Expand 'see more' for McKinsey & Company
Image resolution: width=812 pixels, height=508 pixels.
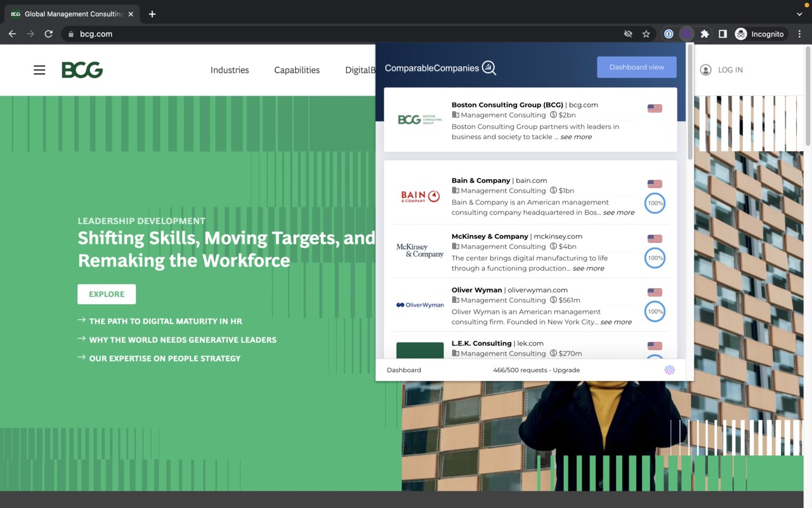tap(589, 269)
